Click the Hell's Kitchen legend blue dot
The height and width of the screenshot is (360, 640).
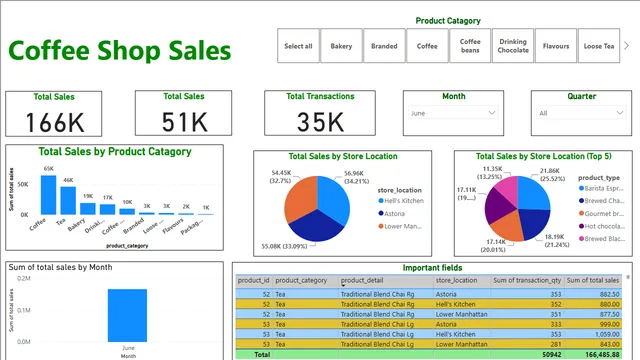pyautogui.click(x=381, y=201)
